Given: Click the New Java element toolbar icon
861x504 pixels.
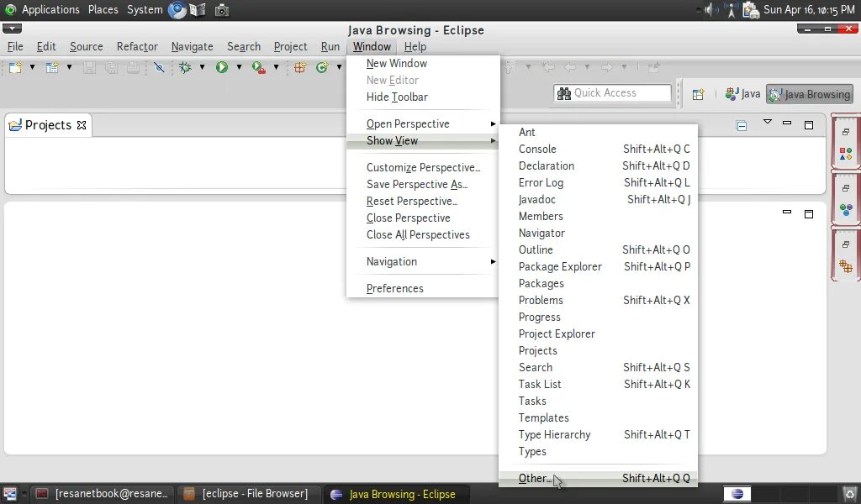Looking at the screenshot, I should click(52, 67).
